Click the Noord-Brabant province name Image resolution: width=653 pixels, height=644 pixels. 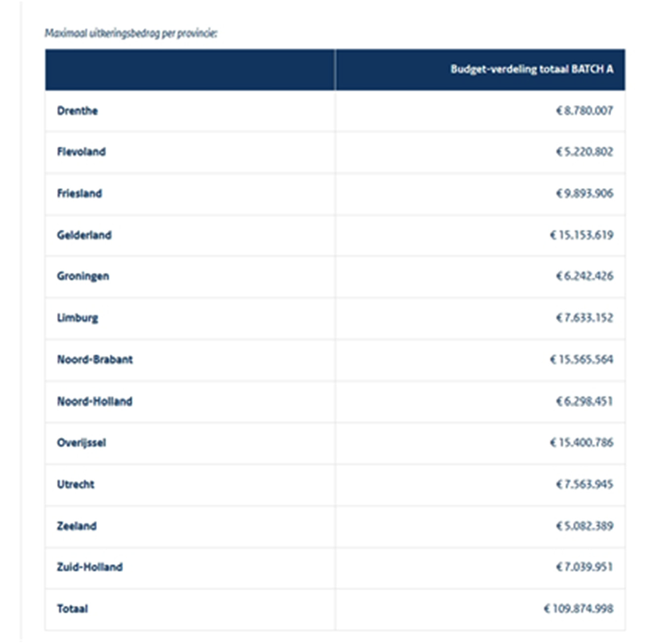pos(95,359)
